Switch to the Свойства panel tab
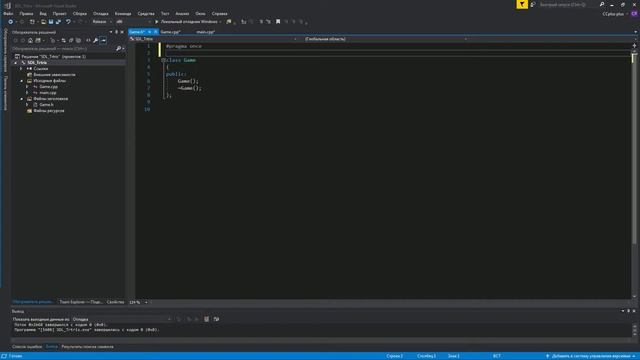 pyautogui.click(x=115, y=302)
